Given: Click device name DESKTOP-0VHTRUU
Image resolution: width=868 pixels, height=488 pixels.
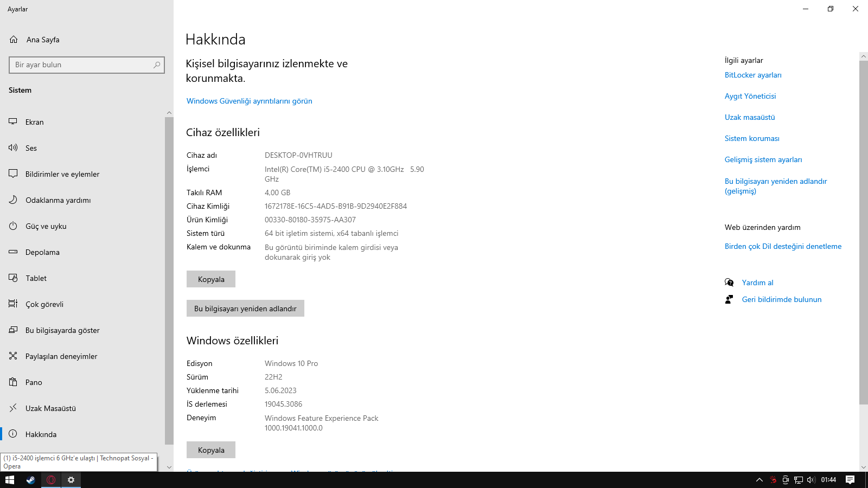Looking at the screenshot, I should tap(298, 156).
